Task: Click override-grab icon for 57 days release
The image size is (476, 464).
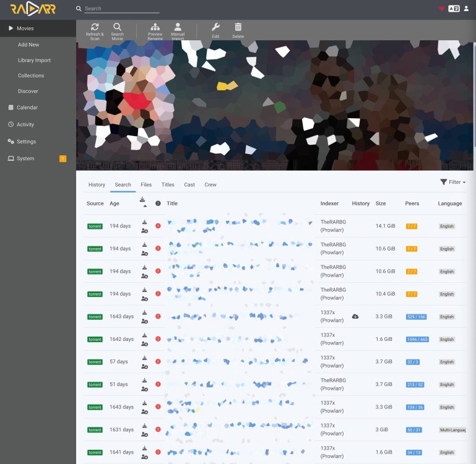Action: pyautogui.click(x=144, y=367)
